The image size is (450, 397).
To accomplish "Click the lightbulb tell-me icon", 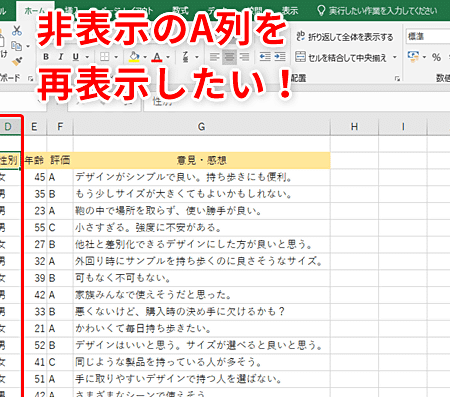I will point(321,11).
